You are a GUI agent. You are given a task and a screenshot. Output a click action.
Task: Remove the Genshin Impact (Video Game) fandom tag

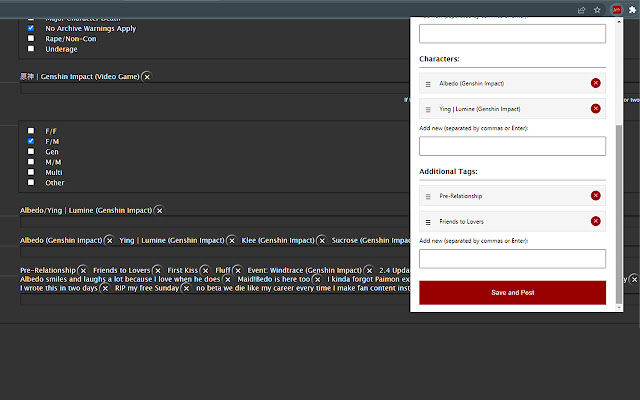pyautogui.click(x=147, y=77)
